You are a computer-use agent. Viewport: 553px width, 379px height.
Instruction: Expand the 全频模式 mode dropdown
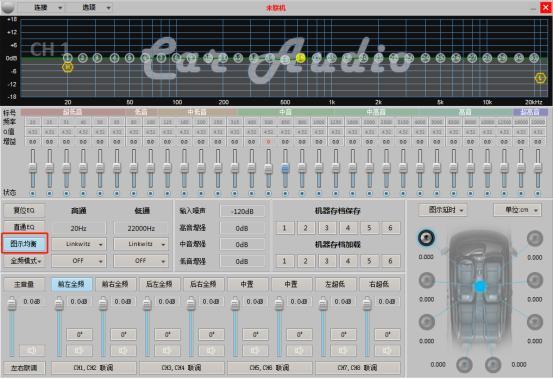(x=25, y=261)
